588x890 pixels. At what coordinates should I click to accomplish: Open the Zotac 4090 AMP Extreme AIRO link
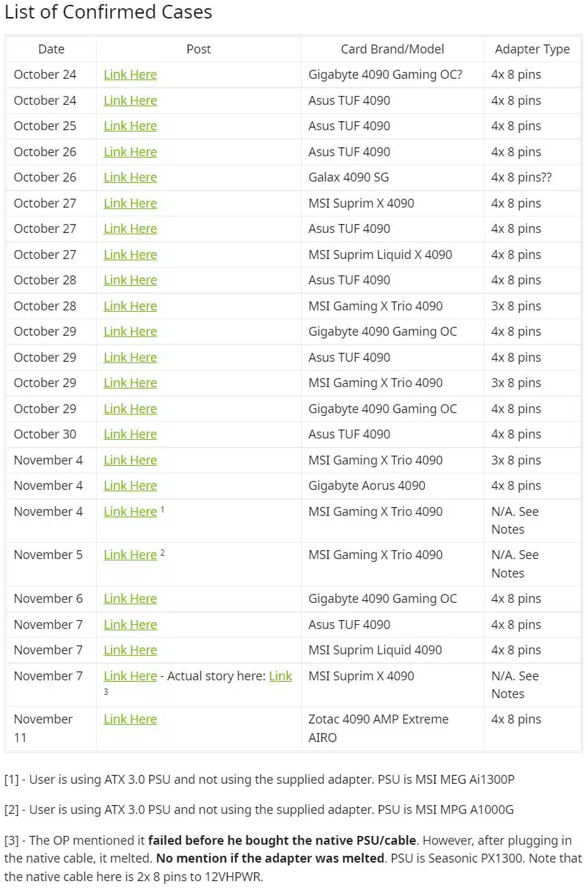click(130, 719)
